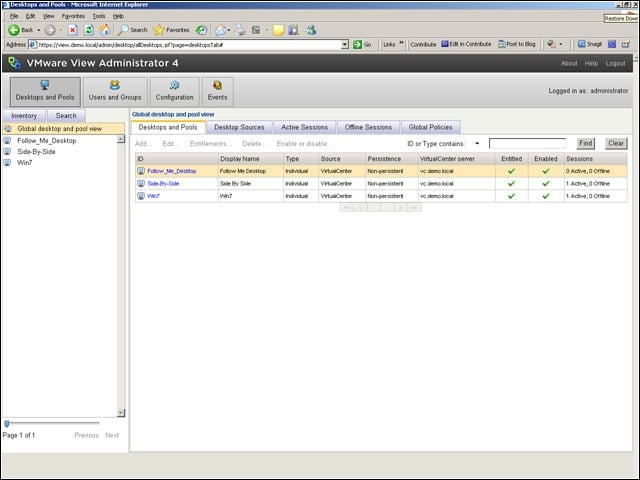The image size is (640, 480).
Task: Click the About link in header
Action: click(569, 63)
